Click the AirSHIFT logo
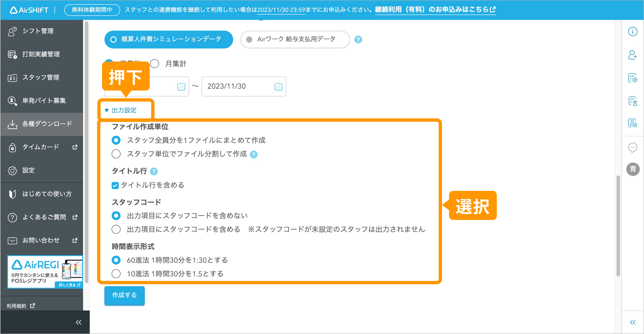Screen dimensions: 644x334 pos(29,10)
